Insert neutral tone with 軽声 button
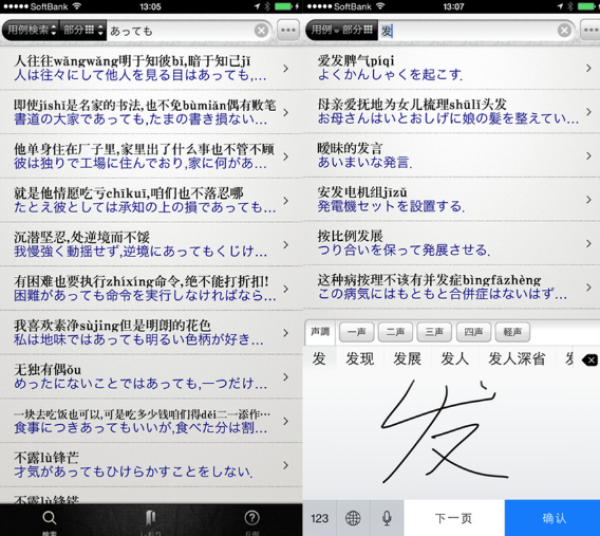Image resolution: width=600 pixels, height=536 pixels. pos(512,332)
